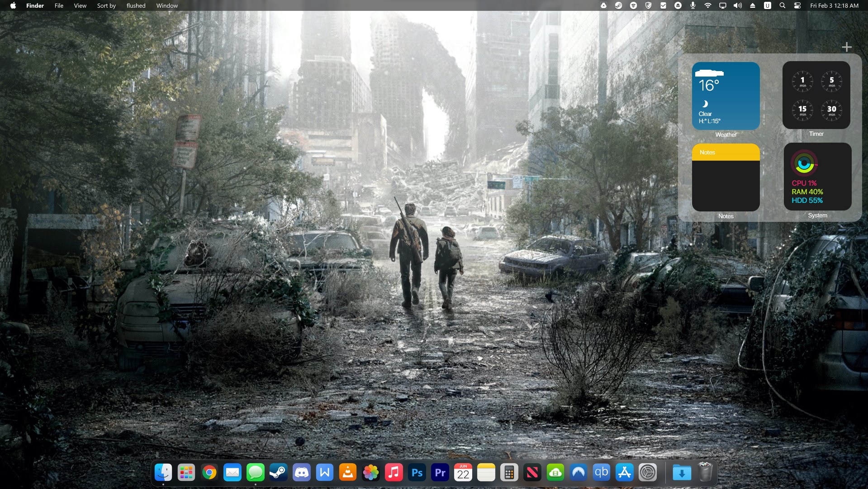Launch NordVPN from the Dock
Image resolution: width=868 pixels, height=489 pixels.
coord(579,473)
